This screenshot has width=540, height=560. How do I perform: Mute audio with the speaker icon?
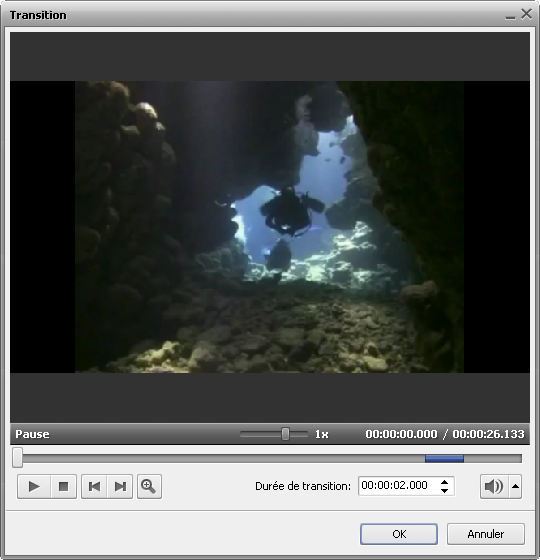[494, 486]
